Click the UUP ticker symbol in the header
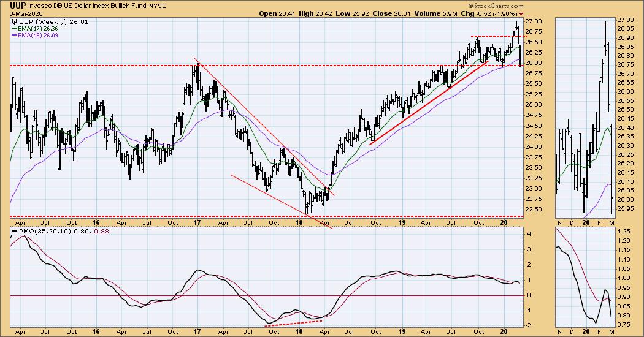644x337 pixels. pyautogui.click(x=19, y=6)
